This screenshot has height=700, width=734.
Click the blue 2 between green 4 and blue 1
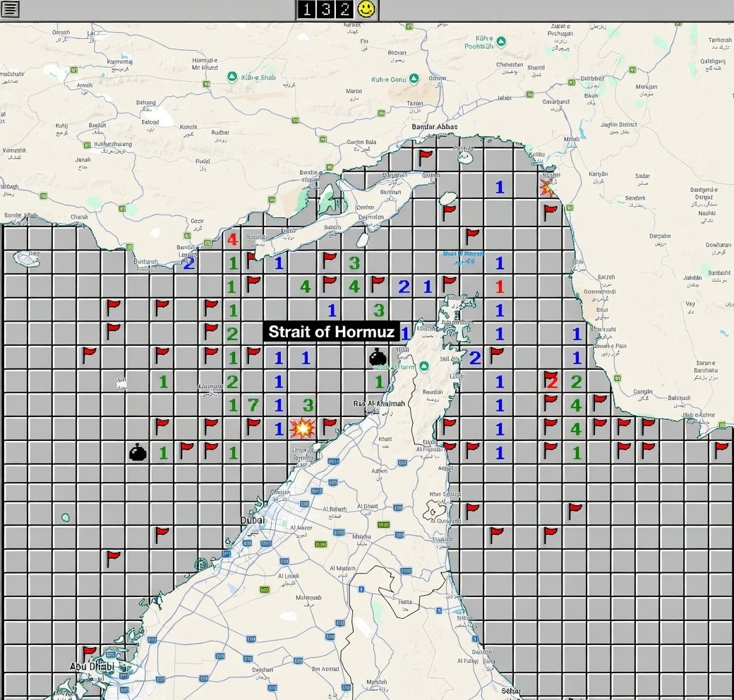(404, 286)
